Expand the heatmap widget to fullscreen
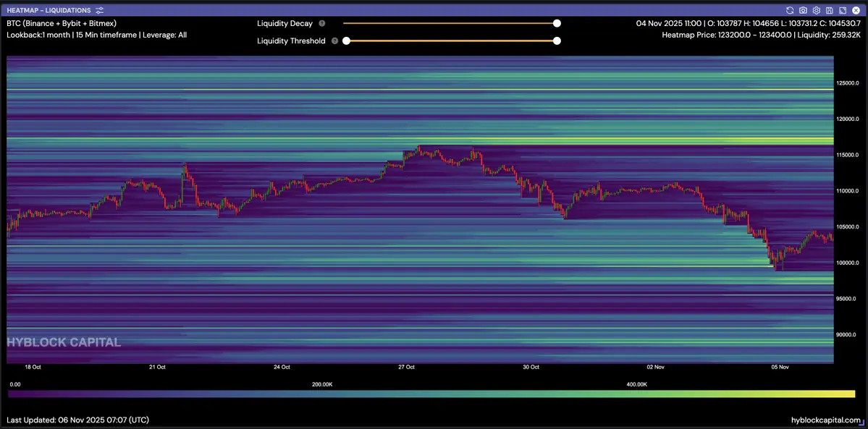Image resolution: width=868 pixels, height=429 pixels. point(843,11)
